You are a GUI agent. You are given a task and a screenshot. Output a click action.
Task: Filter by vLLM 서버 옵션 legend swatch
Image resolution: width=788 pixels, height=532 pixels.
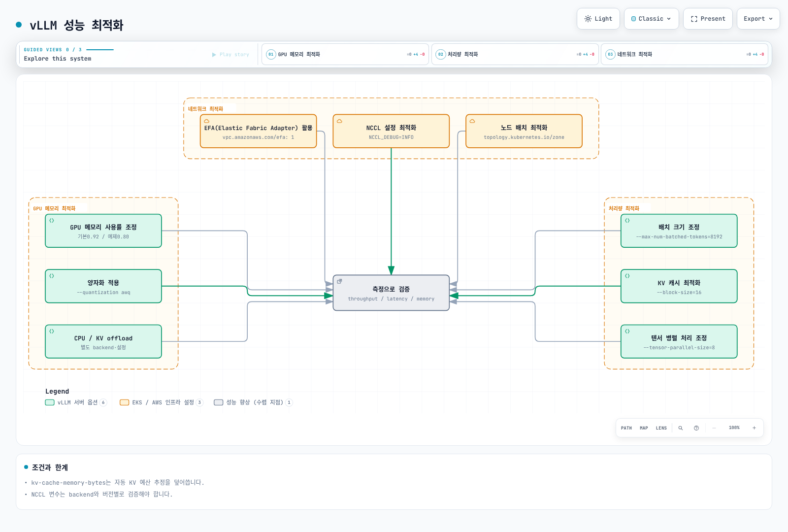point(50,402)
